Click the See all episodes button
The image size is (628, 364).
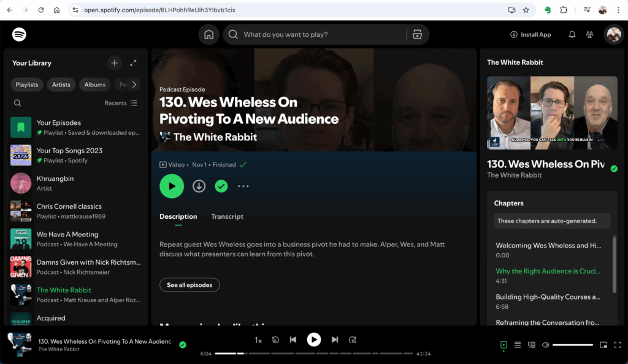[190, 285]
